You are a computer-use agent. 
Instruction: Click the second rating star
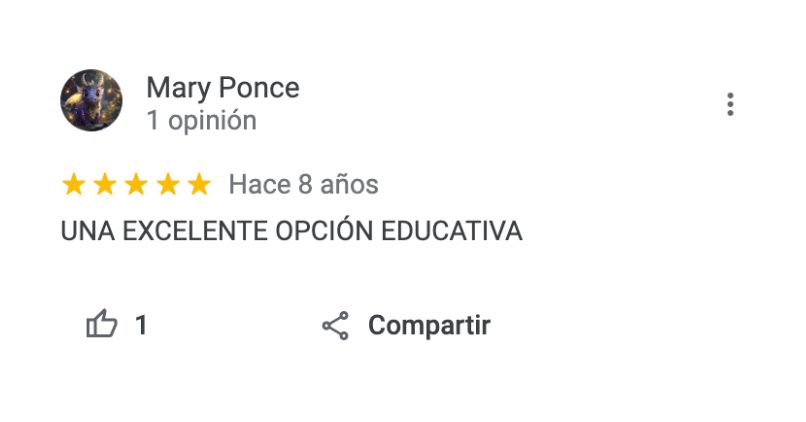(105, 185)
